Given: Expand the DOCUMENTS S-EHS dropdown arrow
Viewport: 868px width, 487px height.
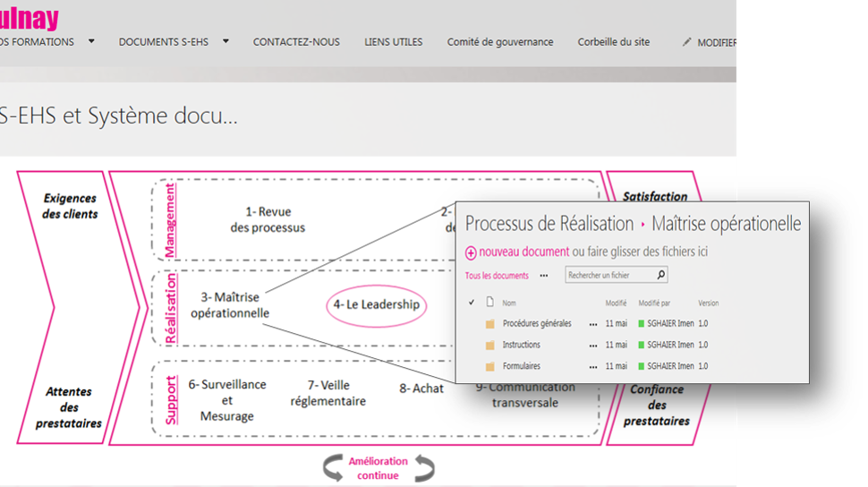Looking at the screenshot, I should point(226,41).
